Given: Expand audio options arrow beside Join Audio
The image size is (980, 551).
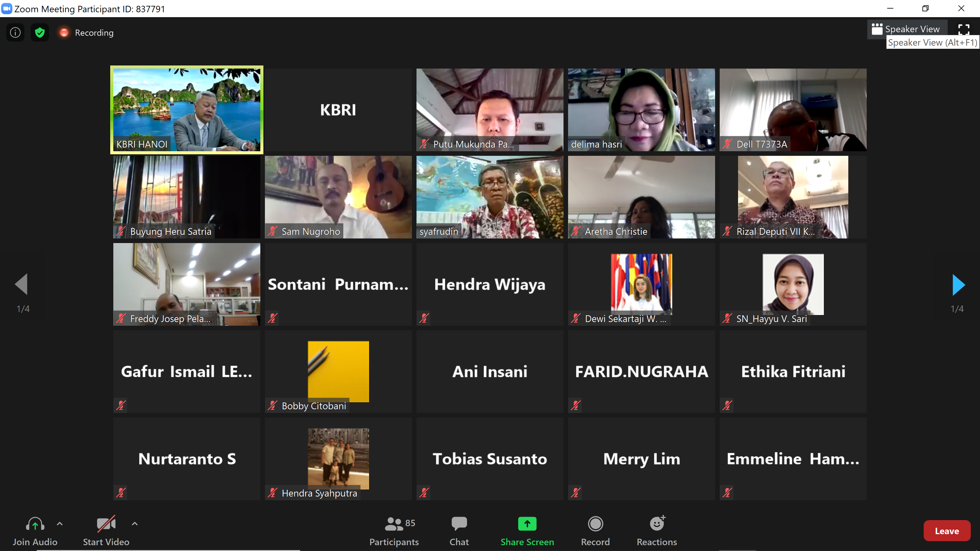Looking at the screenshot, I should coord(60,524).
